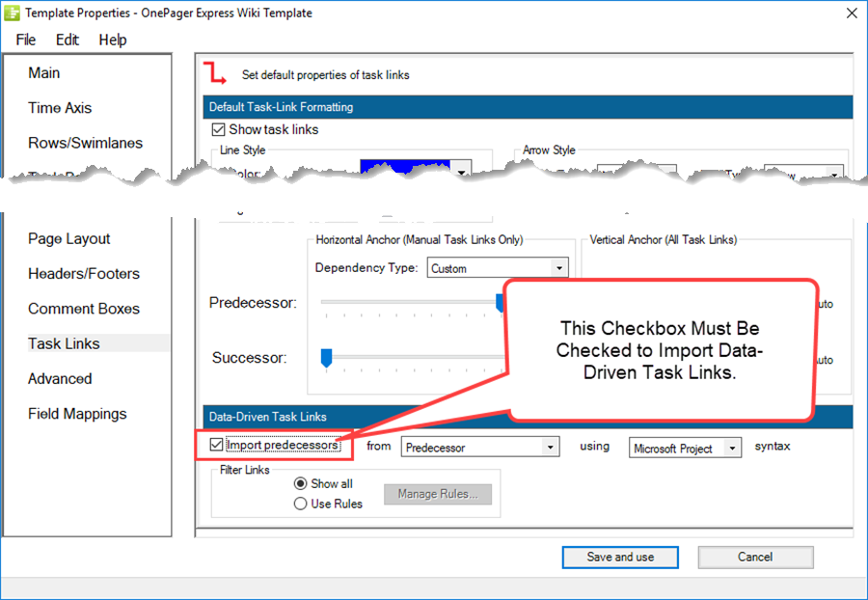
Task: Switch to the Advanced section
Action: [60, 378]
